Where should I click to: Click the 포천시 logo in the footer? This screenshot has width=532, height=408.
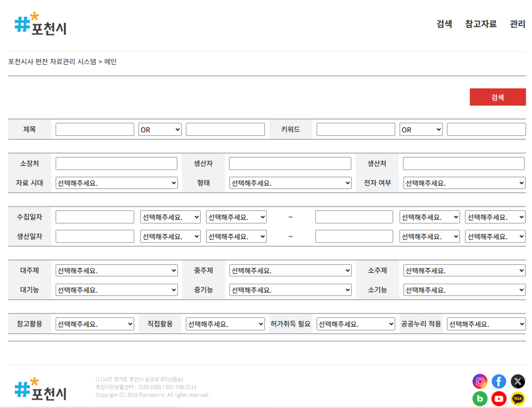pos(41,389)
